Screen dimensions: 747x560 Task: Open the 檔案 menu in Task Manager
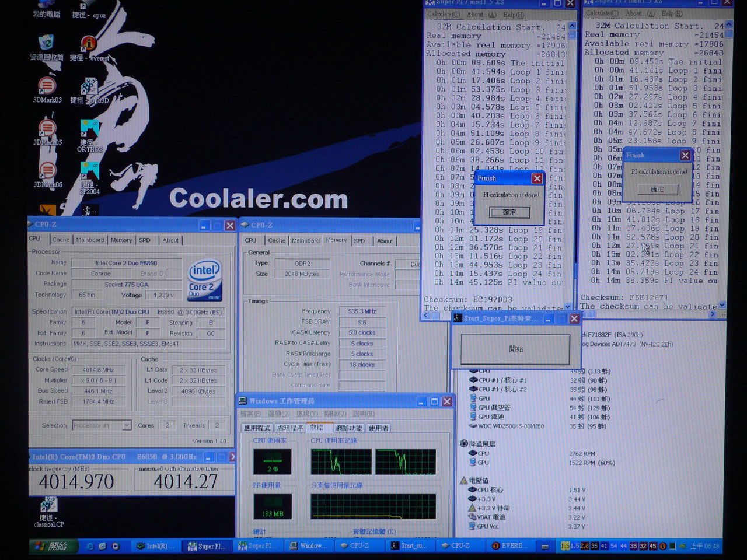pyautogui.click(x=250, y=414)
